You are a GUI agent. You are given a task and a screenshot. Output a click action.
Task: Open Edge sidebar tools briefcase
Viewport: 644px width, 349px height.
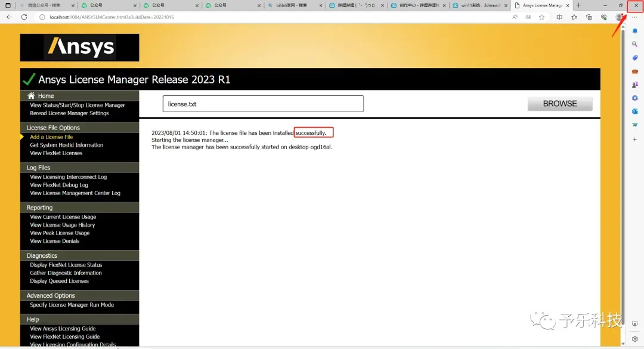[634, 72]
